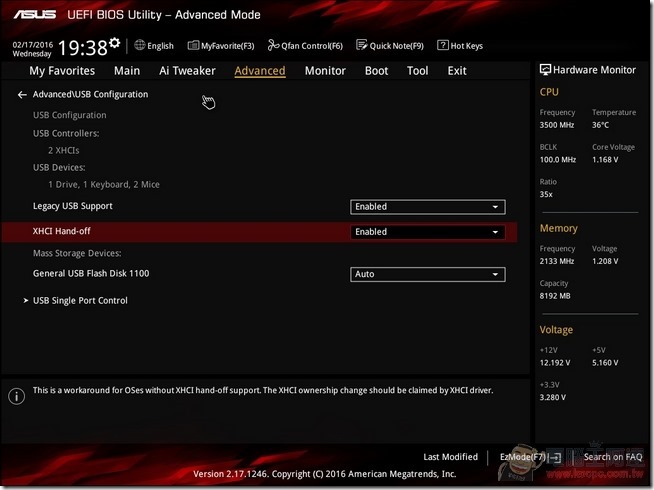The image size is (654, 490).
Task: Click the Advanced\USB Configuration breadcrumb text
Action: coord(91,95)
